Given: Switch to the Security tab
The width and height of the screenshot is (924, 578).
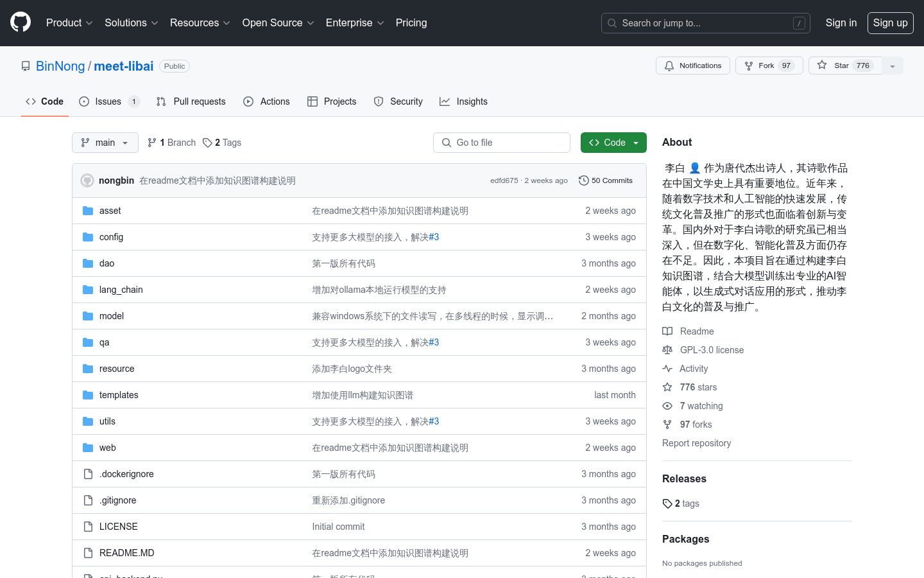Looking at the screenshot, I should 398,101.
